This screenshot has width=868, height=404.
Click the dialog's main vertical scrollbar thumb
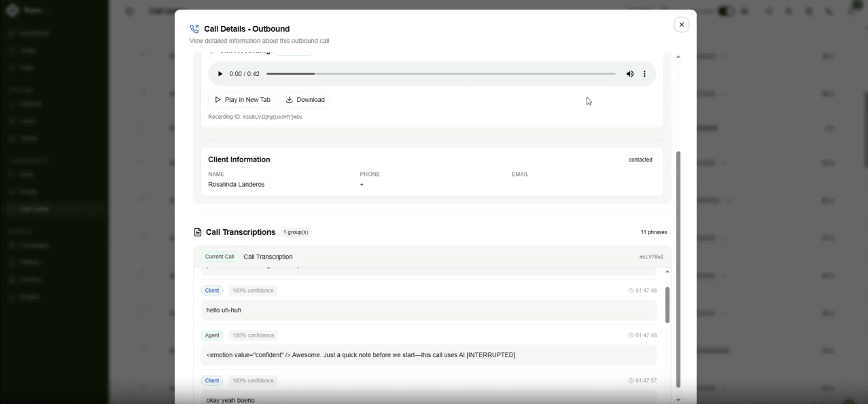678,269
